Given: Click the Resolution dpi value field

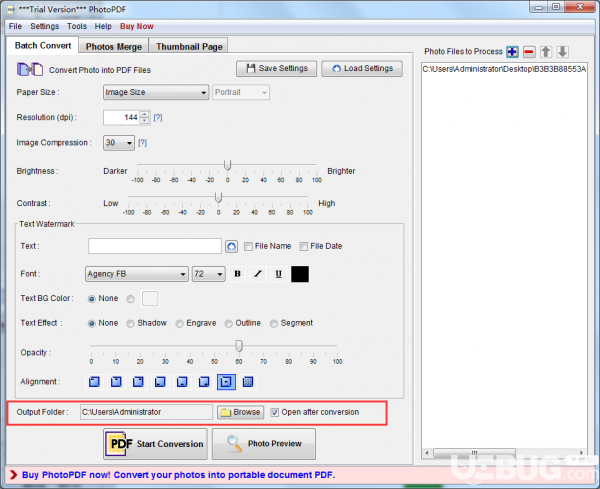Looking at the screenshot, I should coord(121,117).
